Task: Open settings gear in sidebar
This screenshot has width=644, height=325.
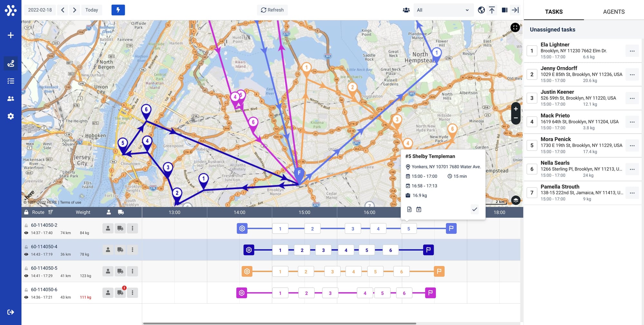Action: point(11,116)
